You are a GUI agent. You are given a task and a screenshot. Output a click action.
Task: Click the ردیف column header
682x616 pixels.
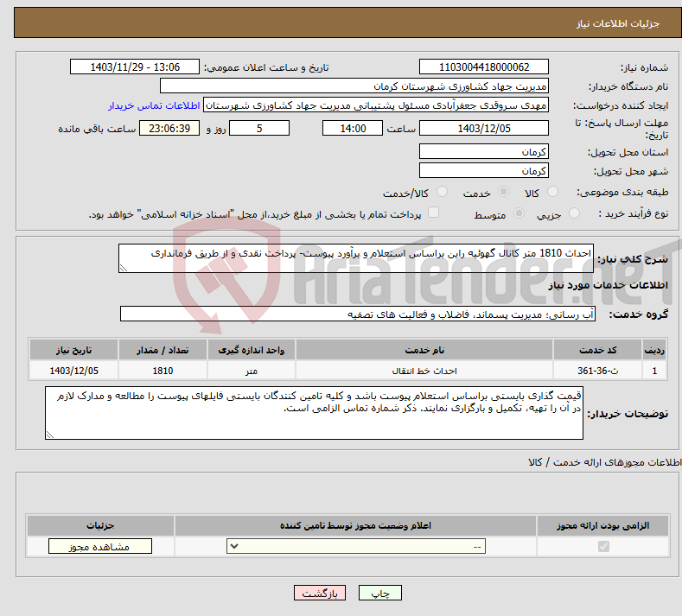coord(654,350)
